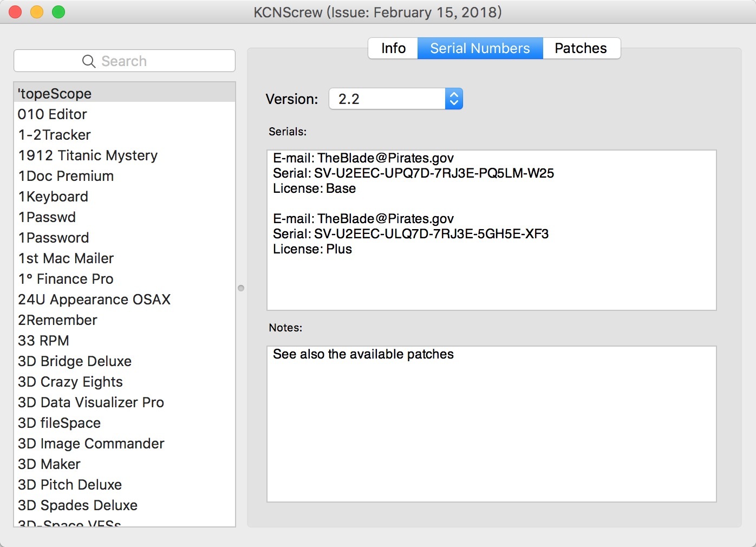Select 1Password in the list

tap(54, 238)
